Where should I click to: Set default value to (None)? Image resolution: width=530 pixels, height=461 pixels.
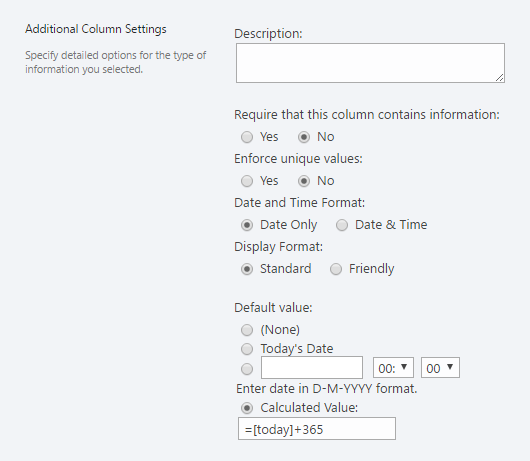click(x=247, y=330)
